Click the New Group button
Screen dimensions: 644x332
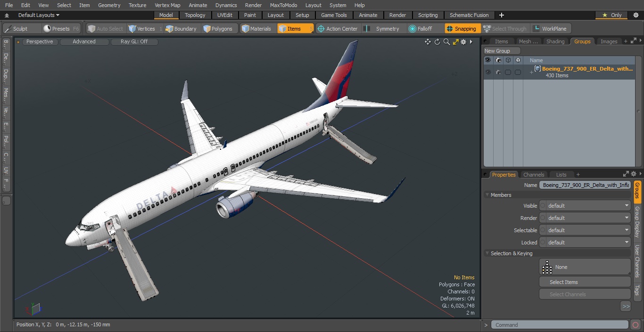(502, 51)
